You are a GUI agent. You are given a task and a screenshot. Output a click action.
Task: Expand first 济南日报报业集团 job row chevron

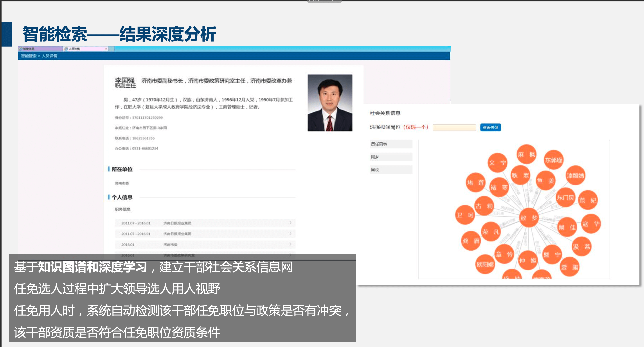pyautogui.click(x=290, y=223)
